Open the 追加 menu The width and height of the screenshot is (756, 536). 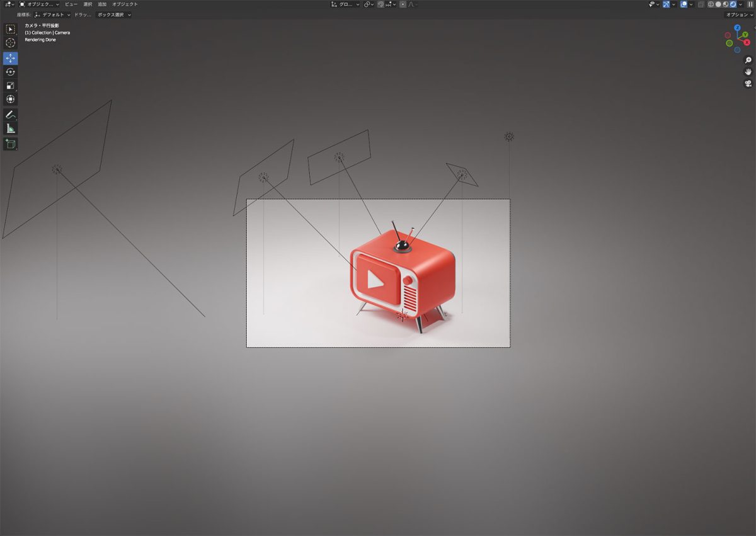(103, 4)
